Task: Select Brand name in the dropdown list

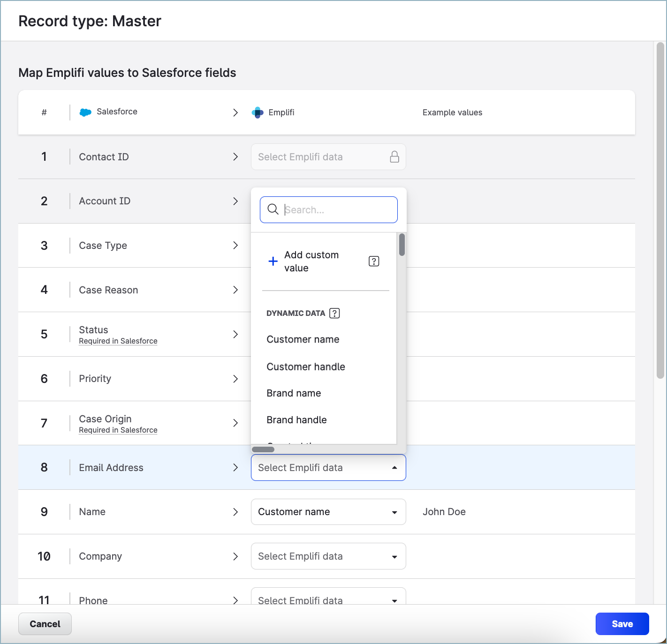Action: tap(294, 393)
